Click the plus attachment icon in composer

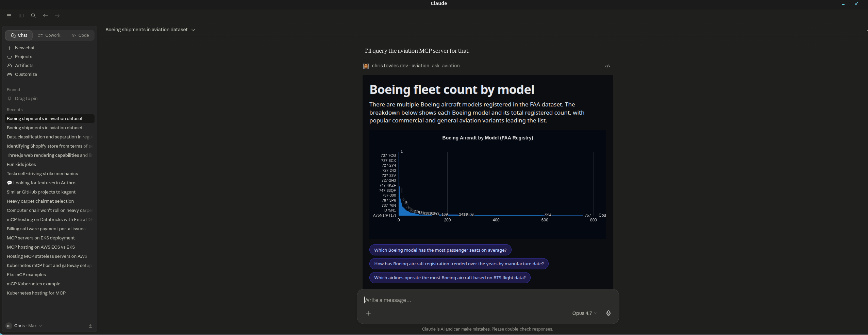tap(368, 313)
